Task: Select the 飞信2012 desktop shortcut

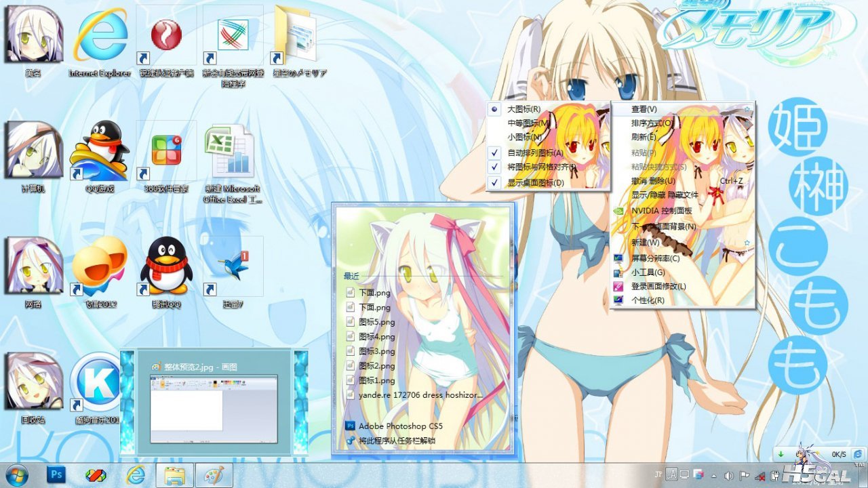Action: point(100,272)
